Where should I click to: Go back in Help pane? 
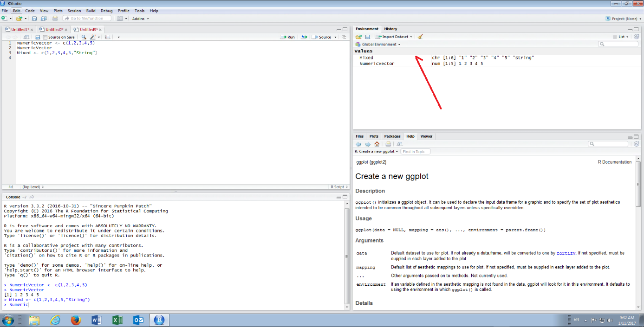(x=358, y=144)
